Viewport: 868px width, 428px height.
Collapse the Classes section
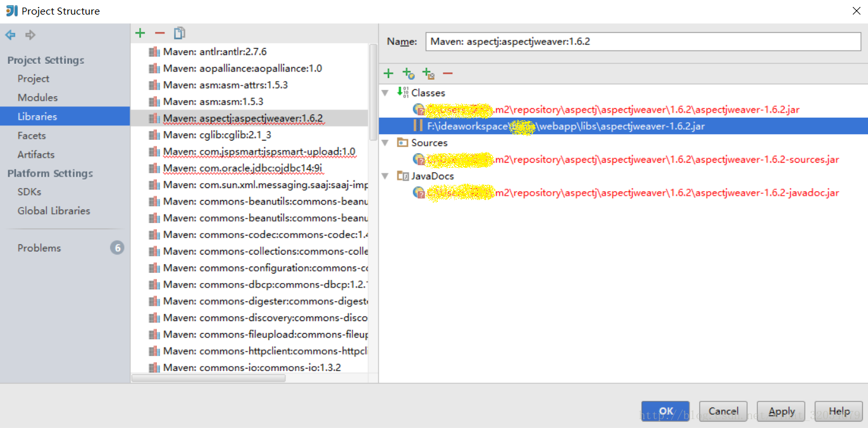point(385,92)
